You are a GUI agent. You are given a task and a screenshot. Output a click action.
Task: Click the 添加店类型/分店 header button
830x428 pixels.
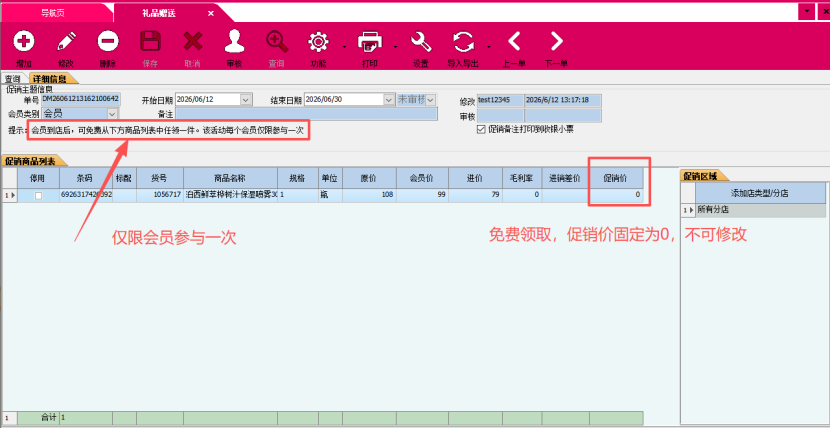(x=760, y=193)
